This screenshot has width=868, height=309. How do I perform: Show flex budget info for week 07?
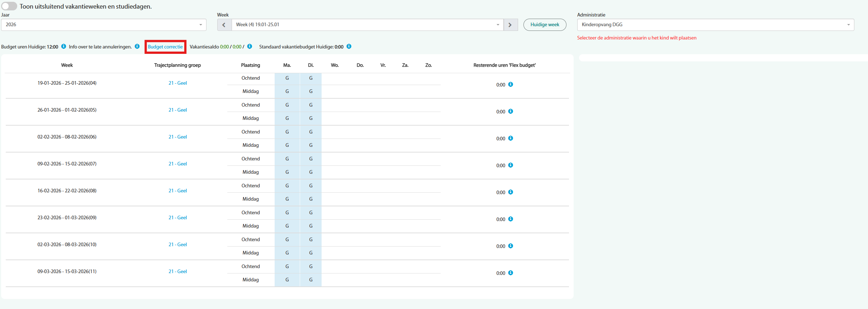point(511,165)
